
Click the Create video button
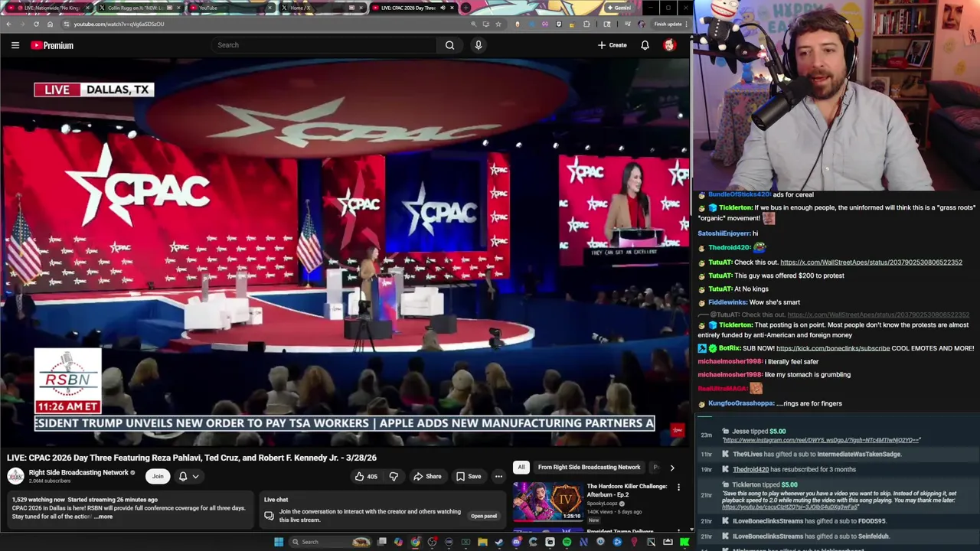[612, 45]
